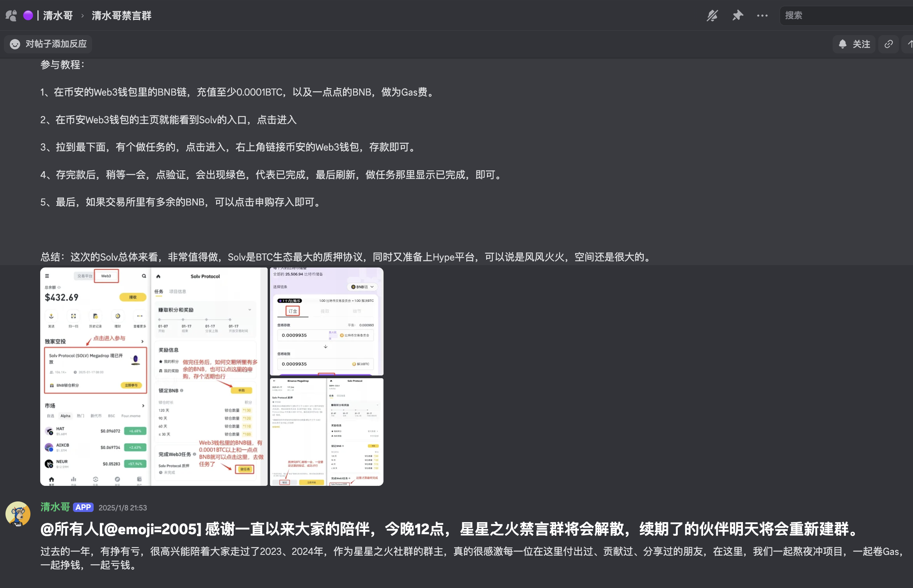Screen dimensions: 913x588
Task: Click the smiley face icon in the reaction button
Action: [14, 44]
